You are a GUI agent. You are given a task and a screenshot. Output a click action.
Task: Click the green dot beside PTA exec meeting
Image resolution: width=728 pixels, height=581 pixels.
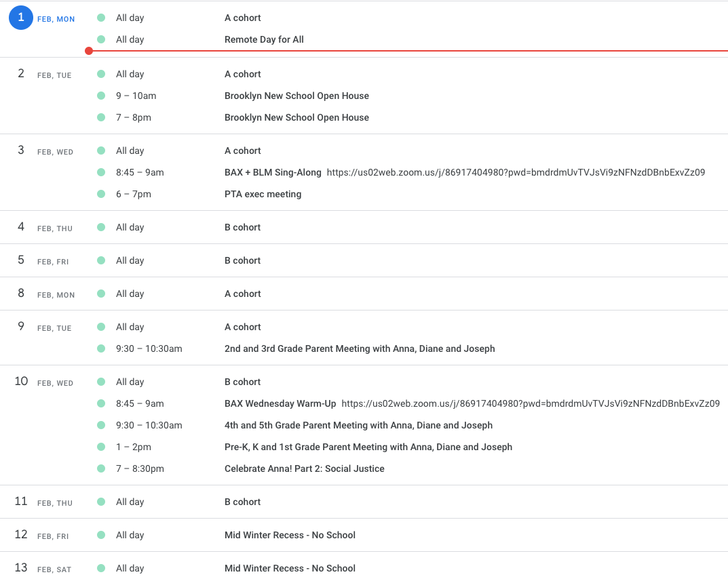pos(101,194)
